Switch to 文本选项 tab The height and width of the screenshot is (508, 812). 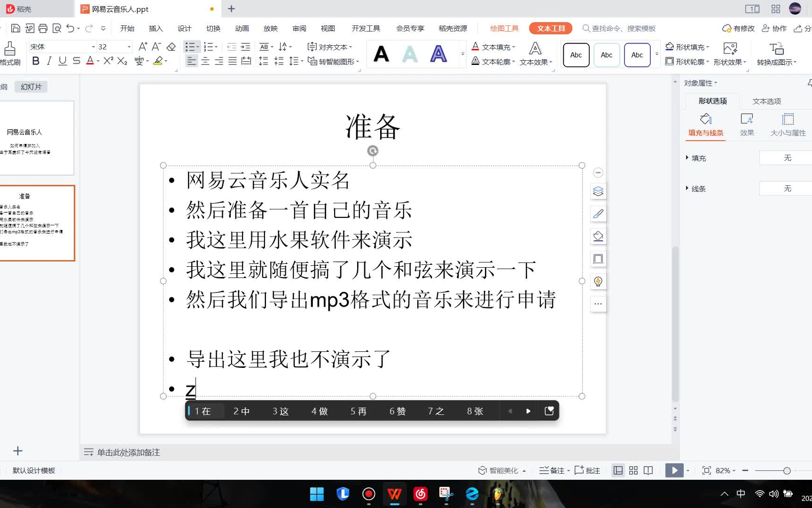[766, 101]
